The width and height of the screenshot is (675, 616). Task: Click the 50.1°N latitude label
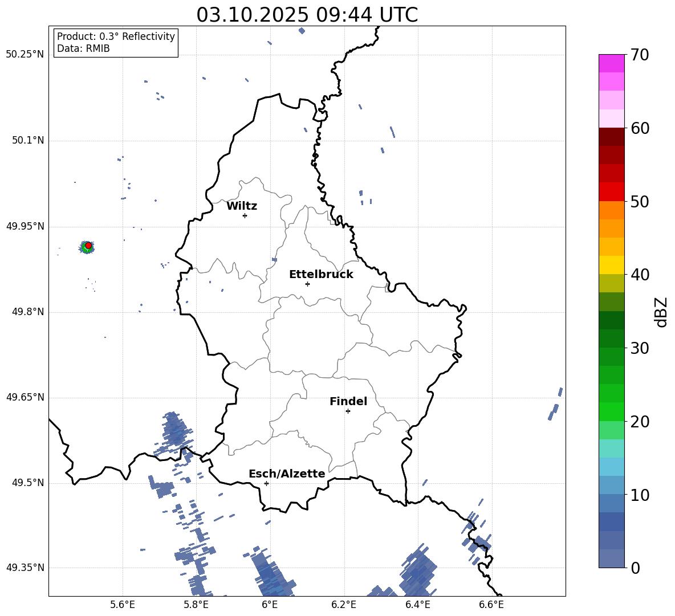click(x=28, y=140)
